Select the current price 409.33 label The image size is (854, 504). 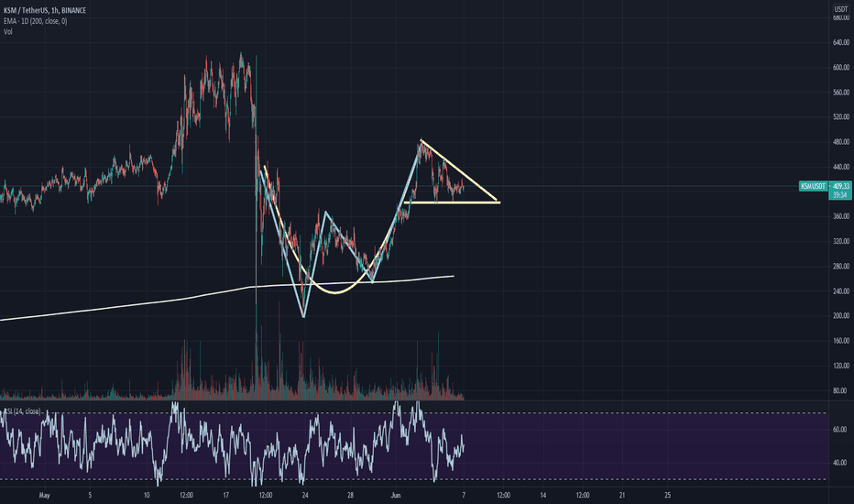[x=841, y=186]
